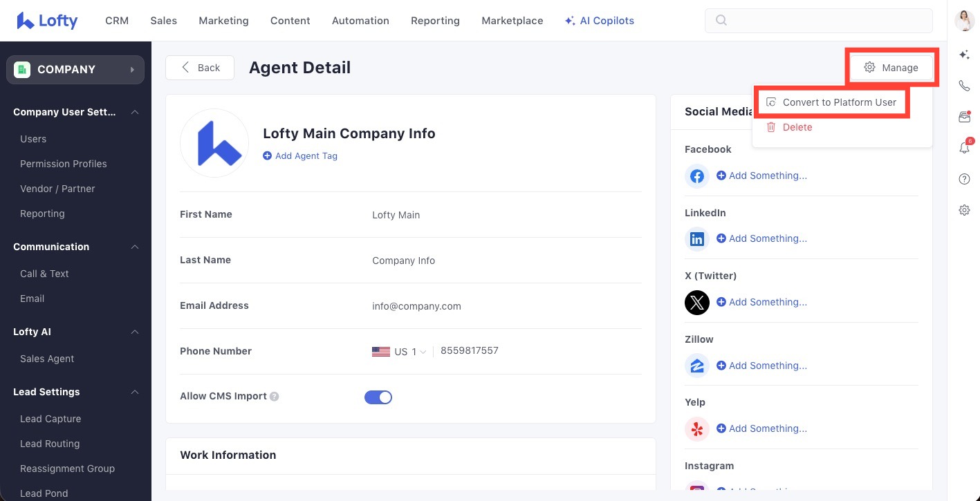Open Reassignment Group settings
The width and height of the screenshot is (980, 501).
pyautogui.click(x=67, y=469)
